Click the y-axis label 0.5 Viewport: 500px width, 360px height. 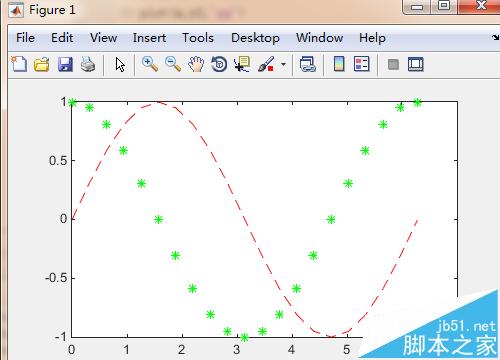point(58,161)
